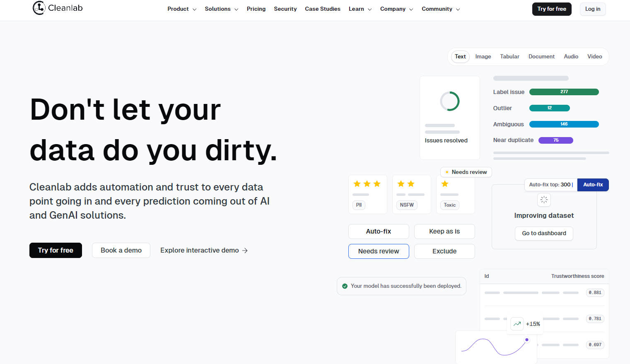Click the Exclude button

pos(444,251)
